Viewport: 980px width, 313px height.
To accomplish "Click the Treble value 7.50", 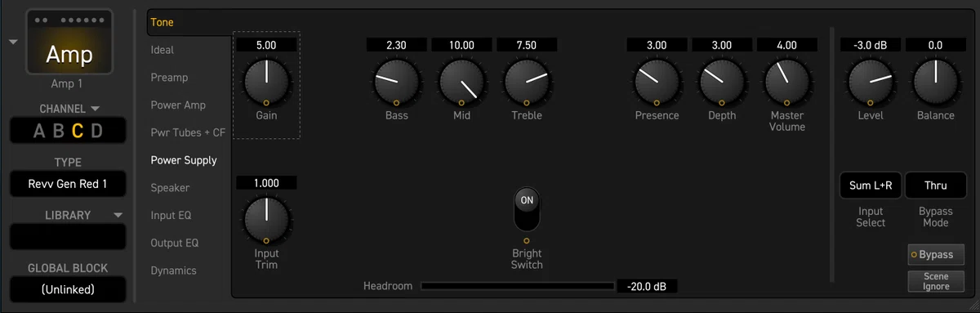I will pyautogui.click(x=527, y=45).
